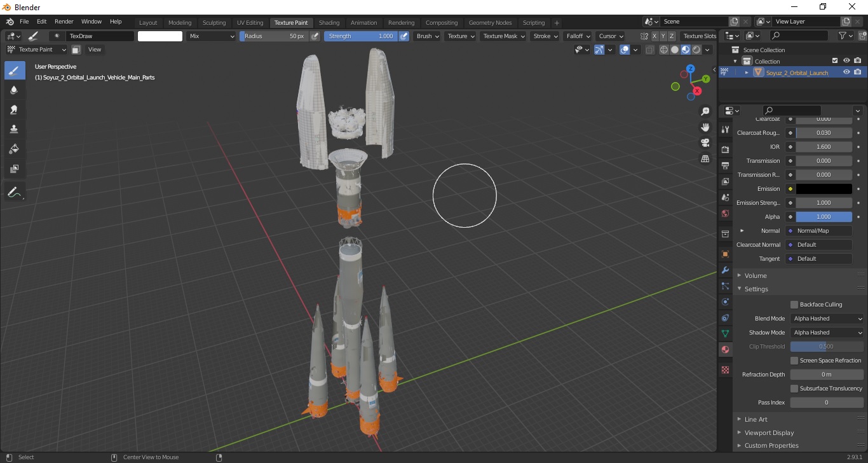Click the Texture Slots button
The width and height of the screenshot is (868, 463).
coord(699,36)
